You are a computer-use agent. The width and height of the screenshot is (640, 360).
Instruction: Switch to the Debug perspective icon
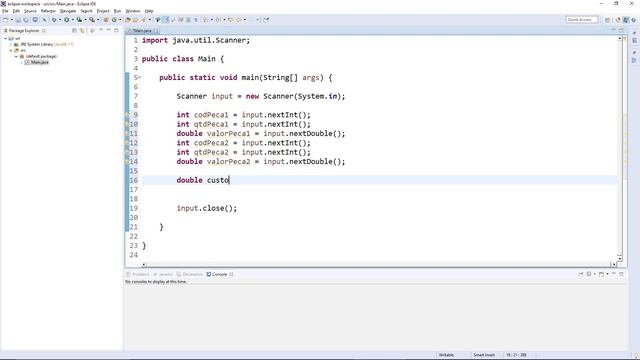point(634,20)
